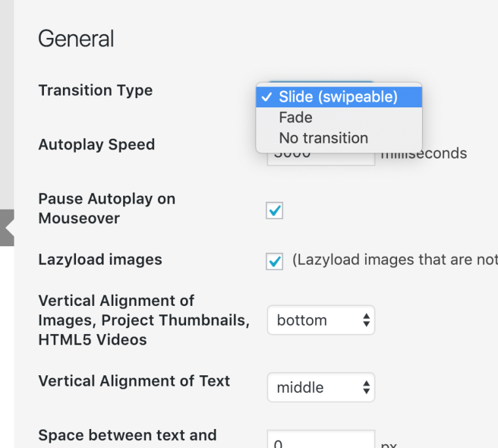Expand the text alignment dropdown showing "middle"

(x=321, y=388)
